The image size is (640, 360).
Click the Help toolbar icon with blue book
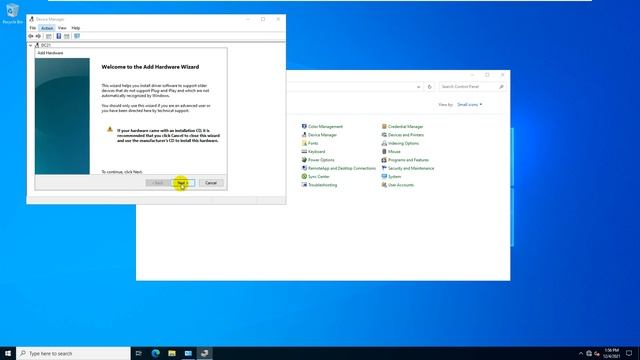(x=59, y=36)
